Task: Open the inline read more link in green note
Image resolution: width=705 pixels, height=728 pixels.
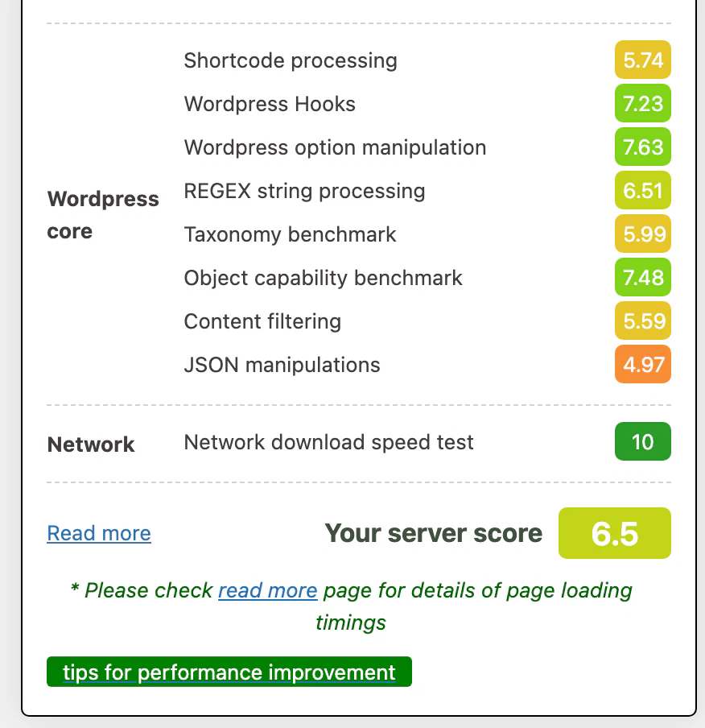Action: click(267, 590)
